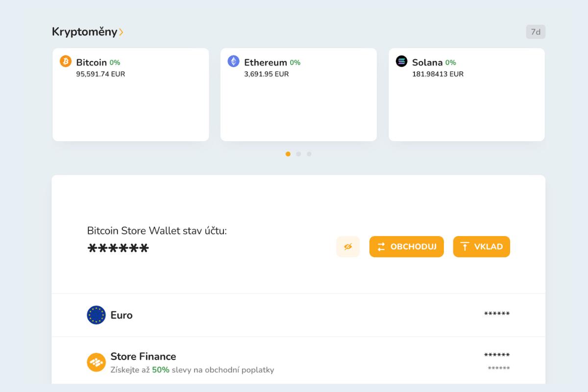588x392 pixels.
Task: Click the crossed-eye icon next to the balance
Action: (x=348, y=246)
